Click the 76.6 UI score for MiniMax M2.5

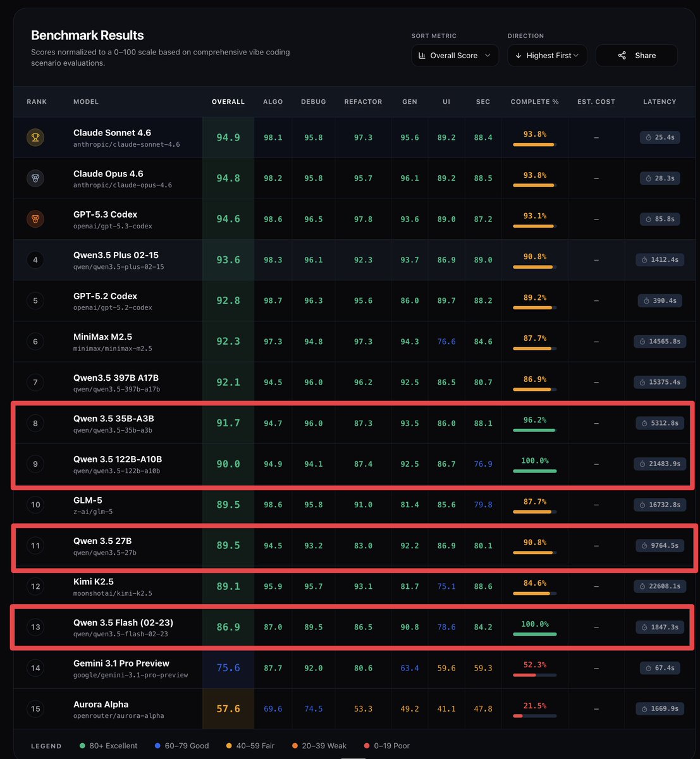coord(446,342)
